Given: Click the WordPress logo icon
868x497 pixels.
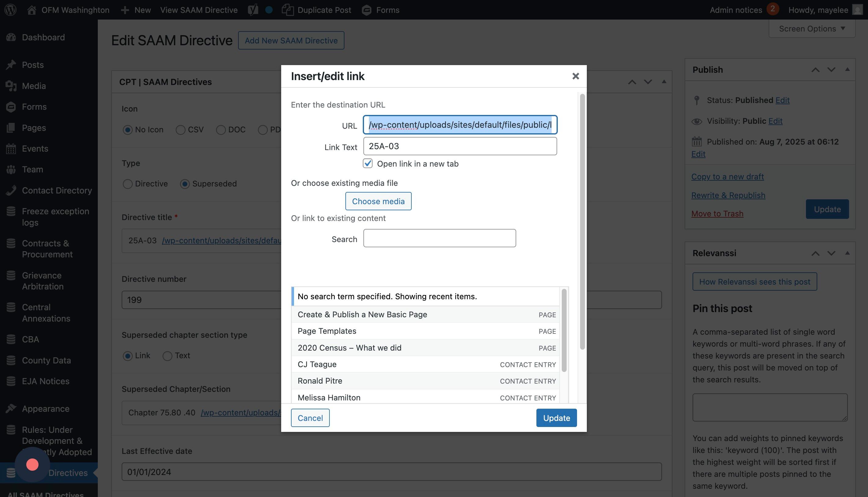Looking at the screenshot, I should [11, 9].
